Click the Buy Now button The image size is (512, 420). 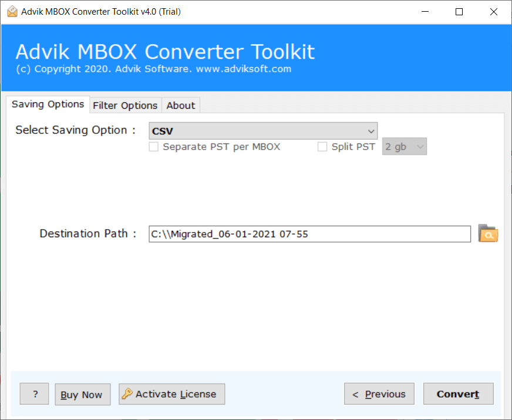pyautogui.click(x=82, y=395)
